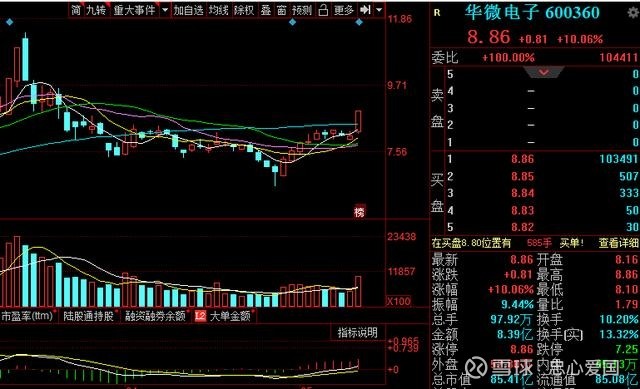Open the dropdown arrow at toolbar end

pyautogui.click(x=379, y=10)
